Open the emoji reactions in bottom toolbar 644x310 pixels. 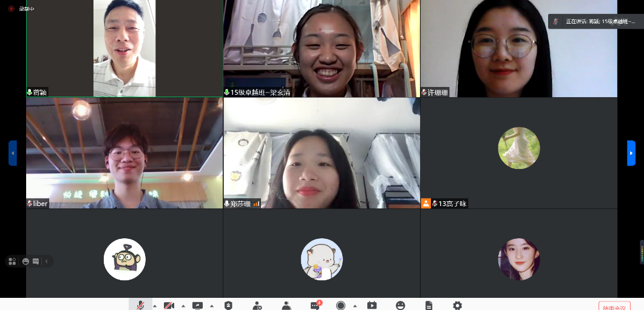pos(400,305)
